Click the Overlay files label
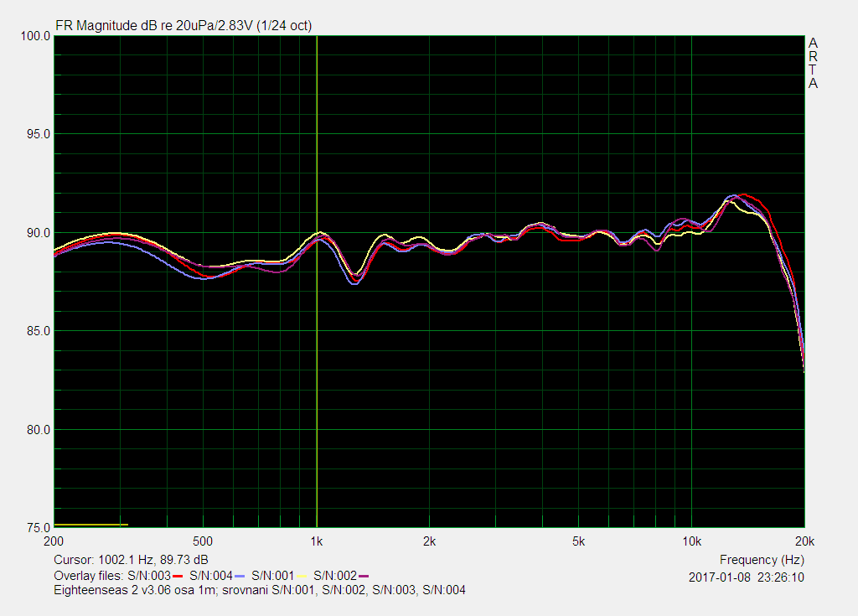Image resolution: width=858 pixels, height=616 pixels. click(x=89, y=576)
